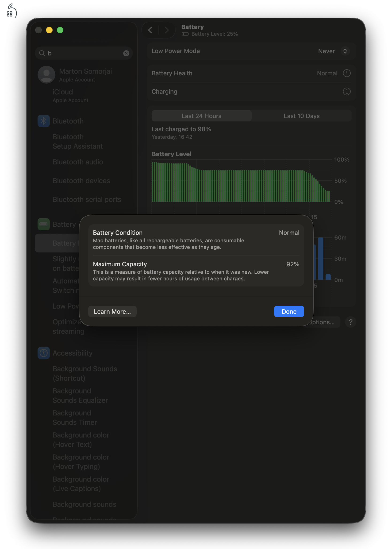
Task: Switch to the Last 24 Hours tab
Action: point(201,116)
